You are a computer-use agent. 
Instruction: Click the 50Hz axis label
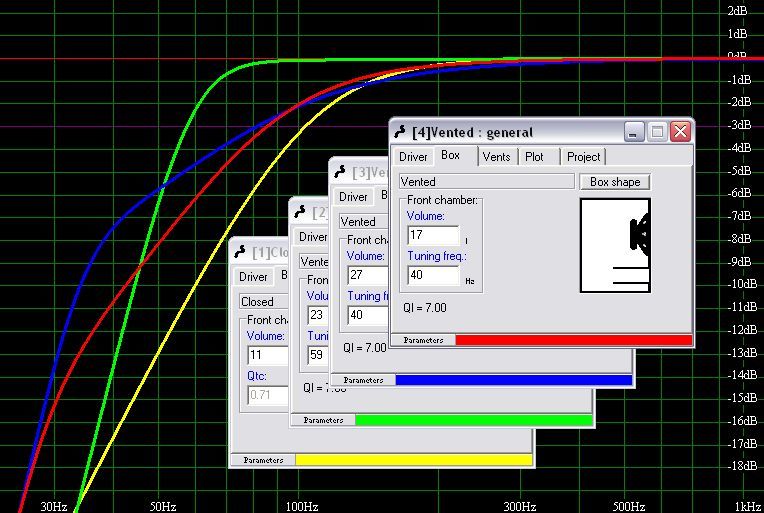[x=163, y=507]
